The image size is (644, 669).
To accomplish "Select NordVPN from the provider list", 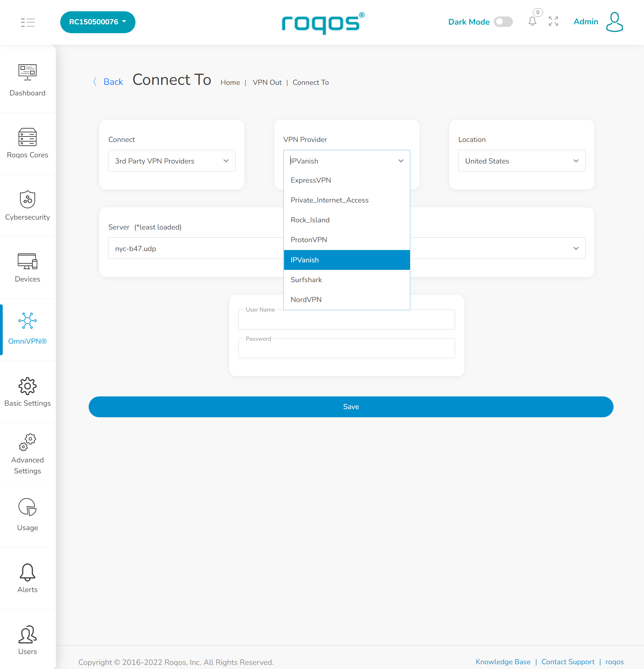I will point(347,300).
